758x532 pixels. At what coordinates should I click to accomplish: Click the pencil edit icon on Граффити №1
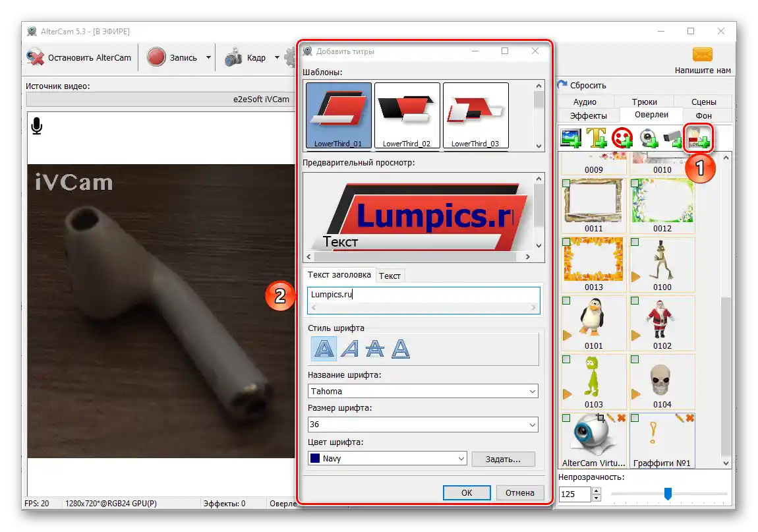pos(680,417)
